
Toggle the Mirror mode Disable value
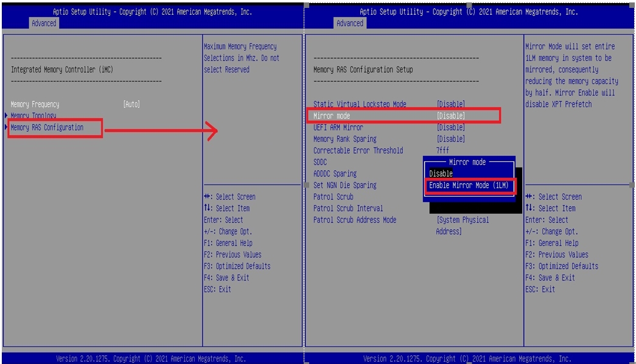(450, 116)
